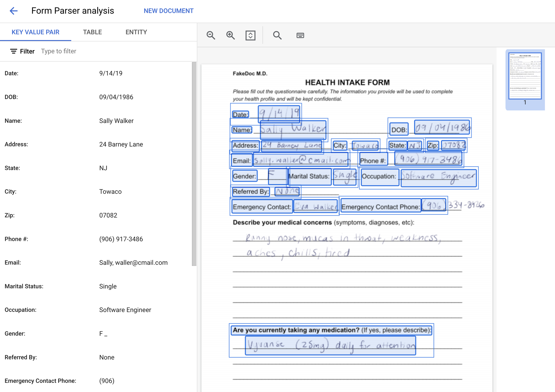The image size is (555, 392).
Task: Click the NEW DOCUMENT button
Action: [x=168, y=11]
